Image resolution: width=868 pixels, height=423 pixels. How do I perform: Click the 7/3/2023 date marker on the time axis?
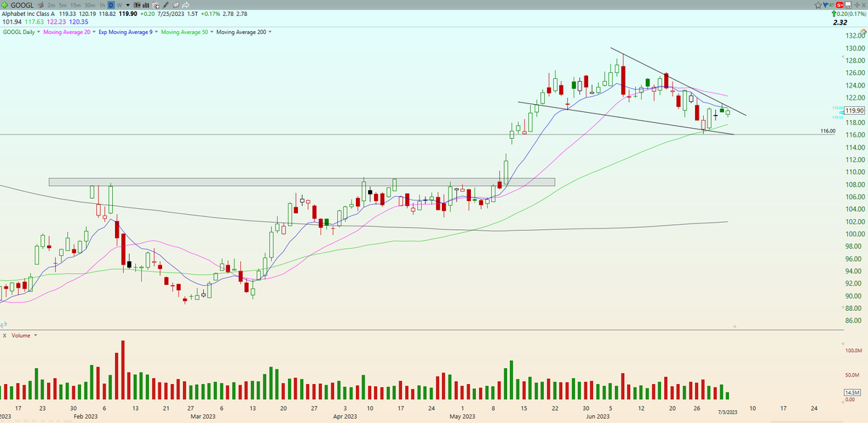pos(726,411)
